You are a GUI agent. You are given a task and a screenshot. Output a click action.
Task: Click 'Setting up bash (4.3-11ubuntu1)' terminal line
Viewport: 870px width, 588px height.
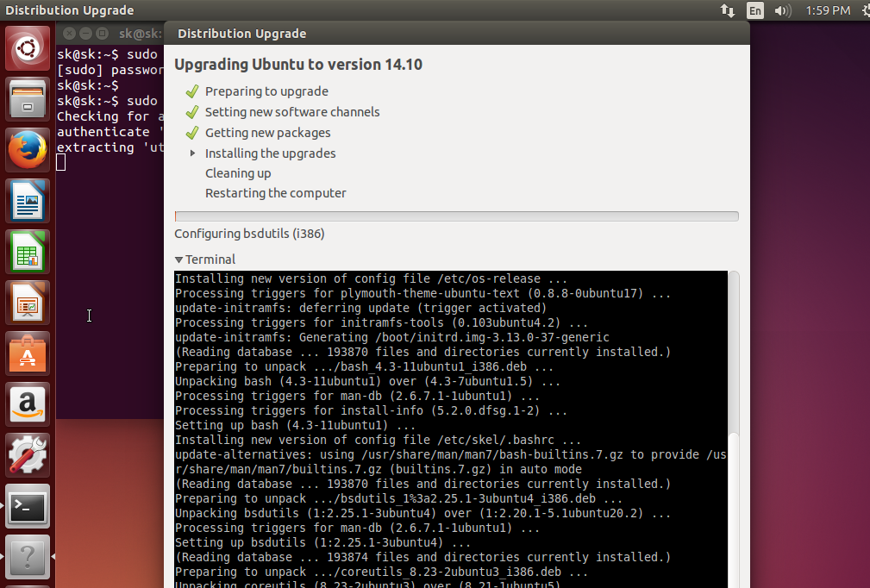(295, 425)
